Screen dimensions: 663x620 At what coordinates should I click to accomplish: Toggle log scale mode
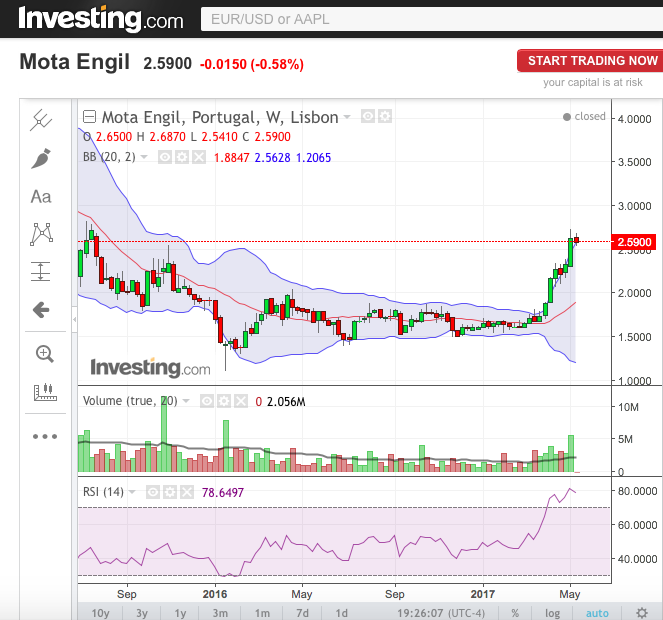(552, 613)
